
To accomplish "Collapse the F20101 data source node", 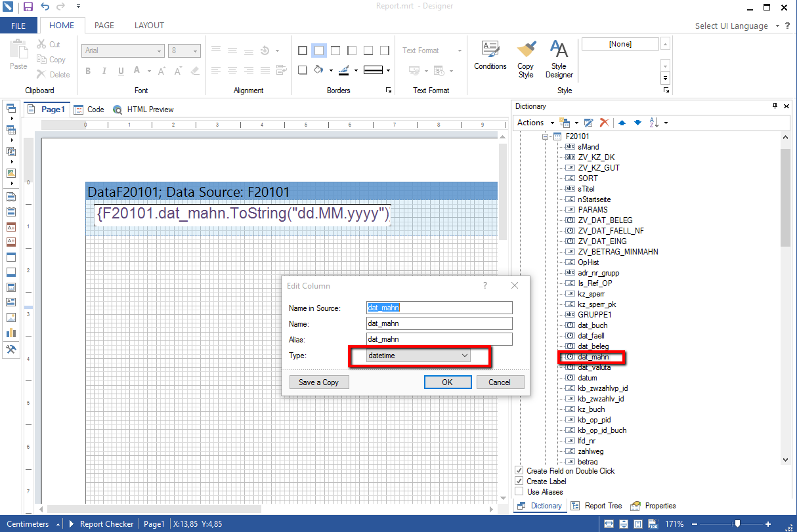I will pos(545,136).
